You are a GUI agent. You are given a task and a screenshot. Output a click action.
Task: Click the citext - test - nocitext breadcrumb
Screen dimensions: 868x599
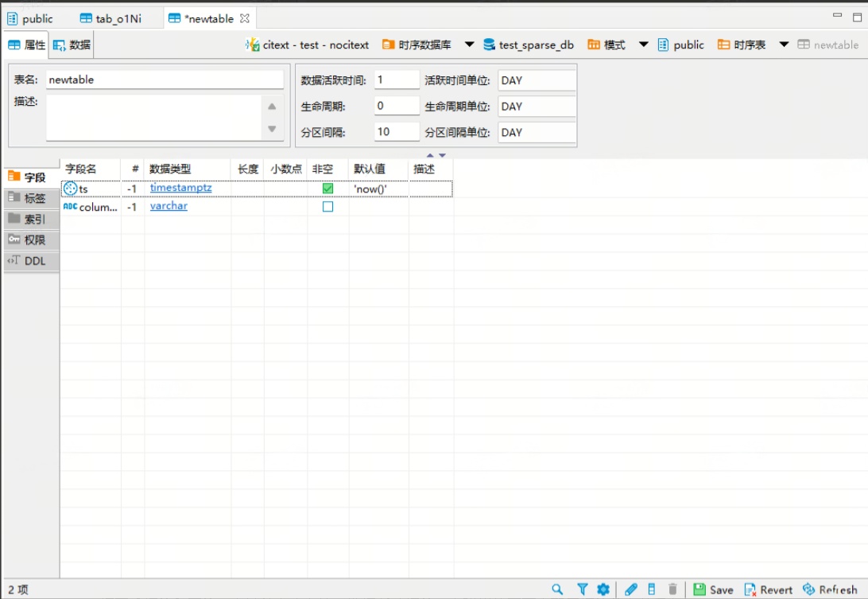coord(308,45)
